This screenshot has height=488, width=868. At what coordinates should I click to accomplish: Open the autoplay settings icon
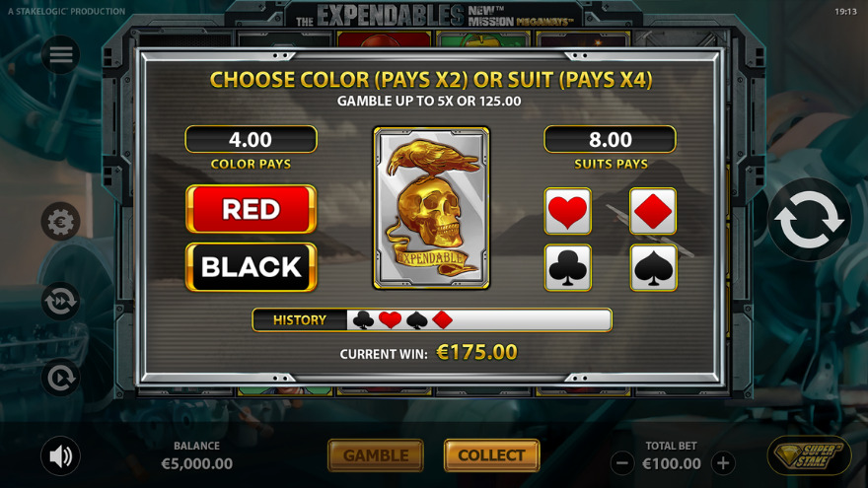(60, 378)
